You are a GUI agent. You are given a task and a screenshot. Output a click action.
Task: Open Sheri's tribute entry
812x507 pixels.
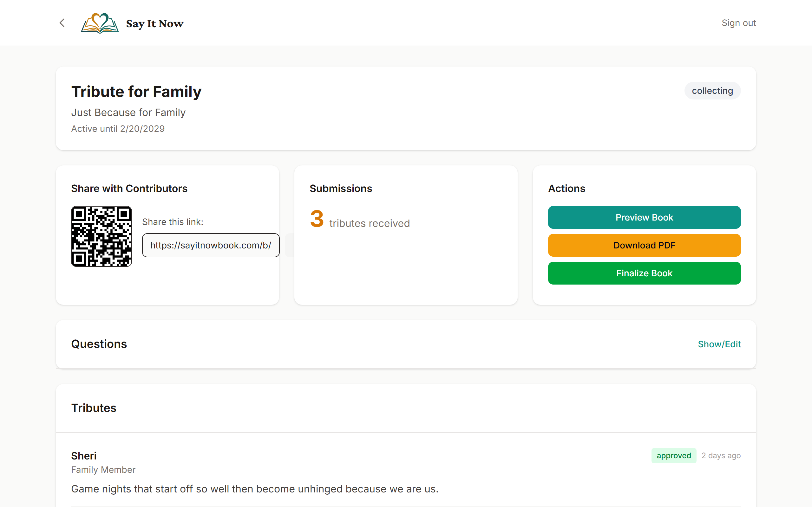tap(83, 455)
